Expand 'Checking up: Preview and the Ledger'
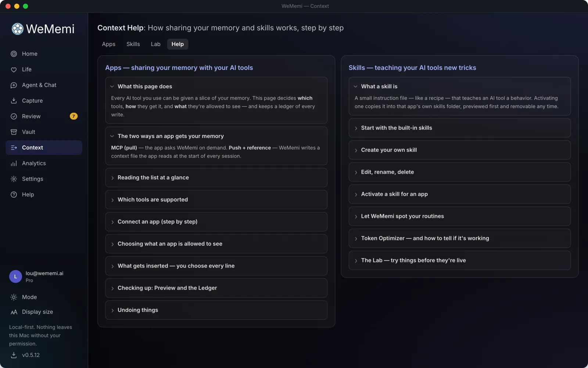This screenshot has width=588, height=368. pyautogui.click(x=216, y=288)
